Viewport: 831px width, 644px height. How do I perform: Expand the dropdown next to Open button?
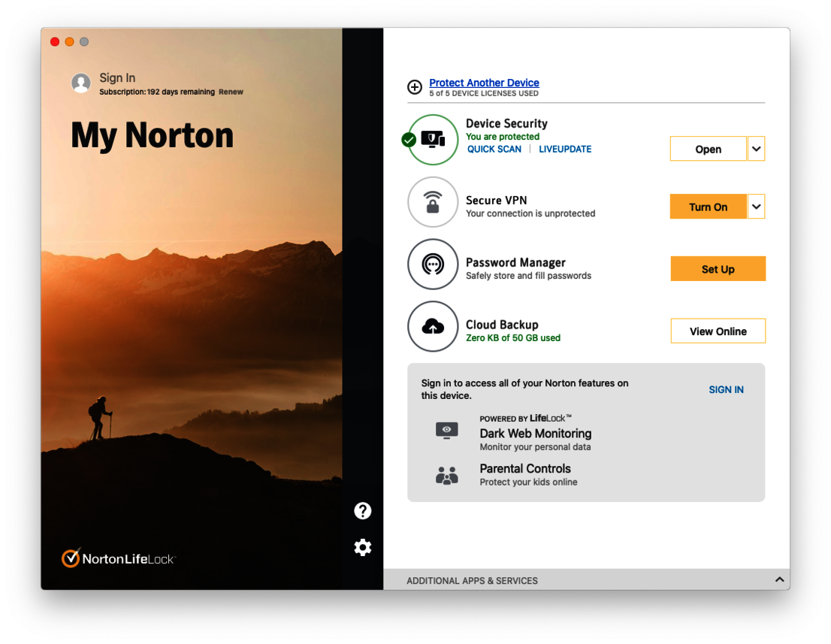pyautogui.click(x=757, y=148)
